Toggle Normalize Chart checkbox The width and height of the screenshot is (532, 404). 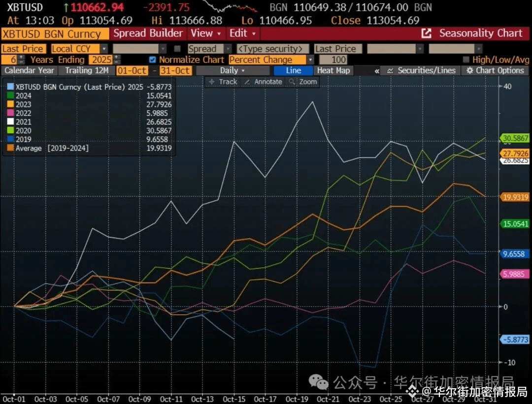(152, 60)
